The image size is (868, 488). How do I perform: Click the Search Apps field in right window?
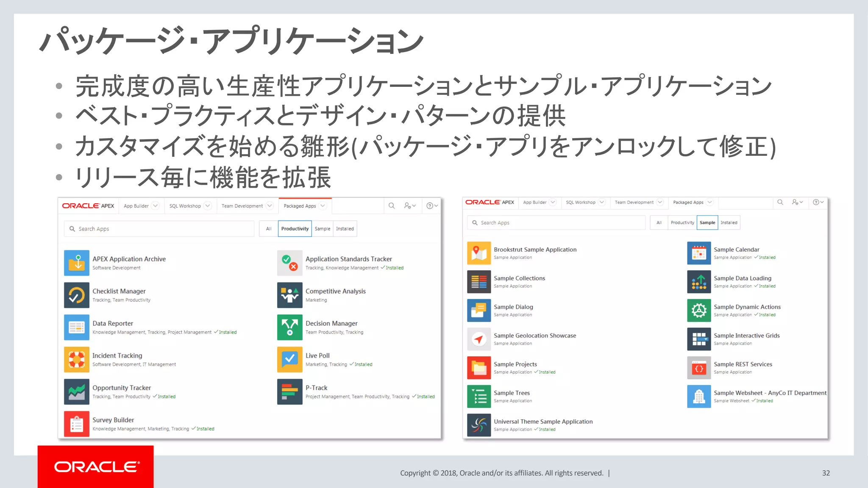coord(556,222)
